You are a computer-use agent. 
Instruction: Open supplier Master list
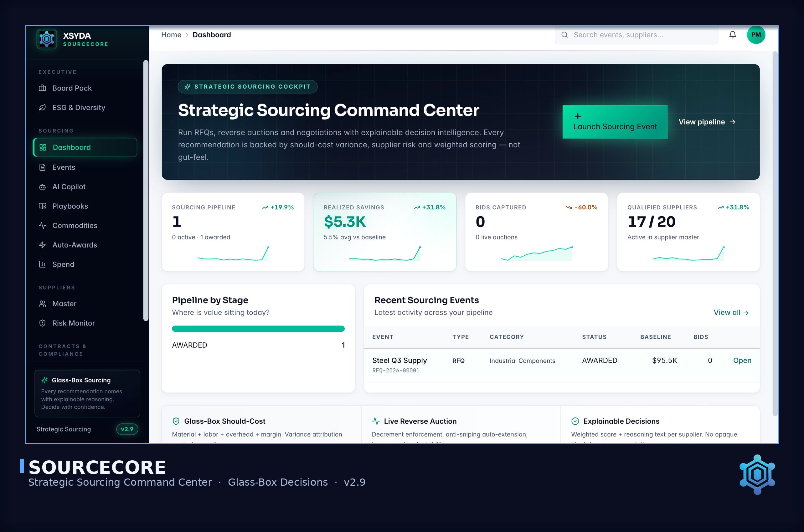tap(85, 304)
